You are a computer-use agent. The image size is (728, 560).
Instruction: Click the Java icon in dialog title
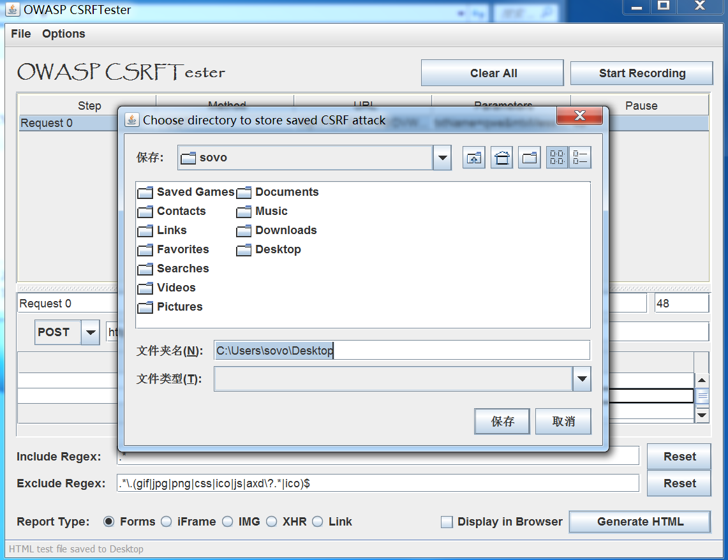tap(132, 120)
